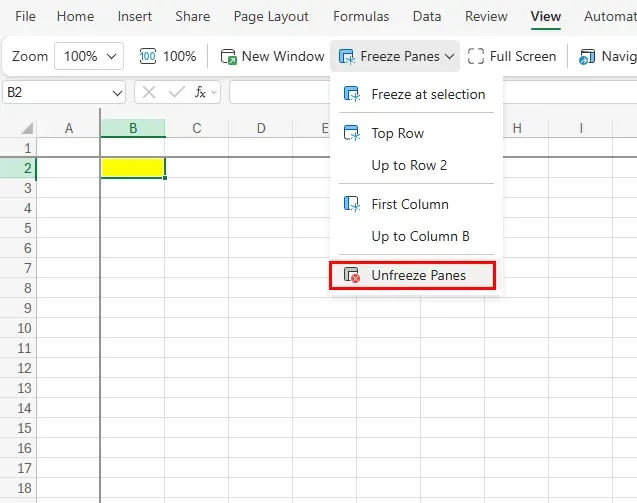637x503 pixels.
Task: Select column D header
Action: pos(260,128)
